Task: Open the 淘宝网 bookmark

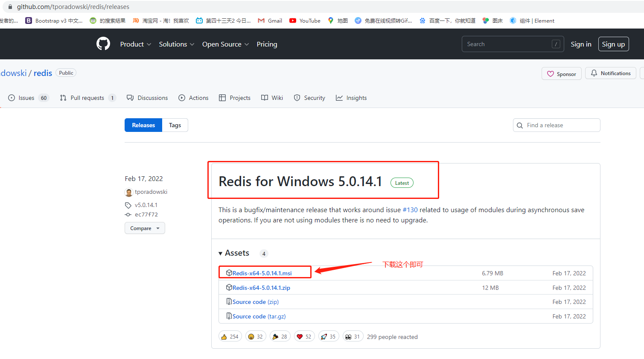Action: click(x=160, y=20)
